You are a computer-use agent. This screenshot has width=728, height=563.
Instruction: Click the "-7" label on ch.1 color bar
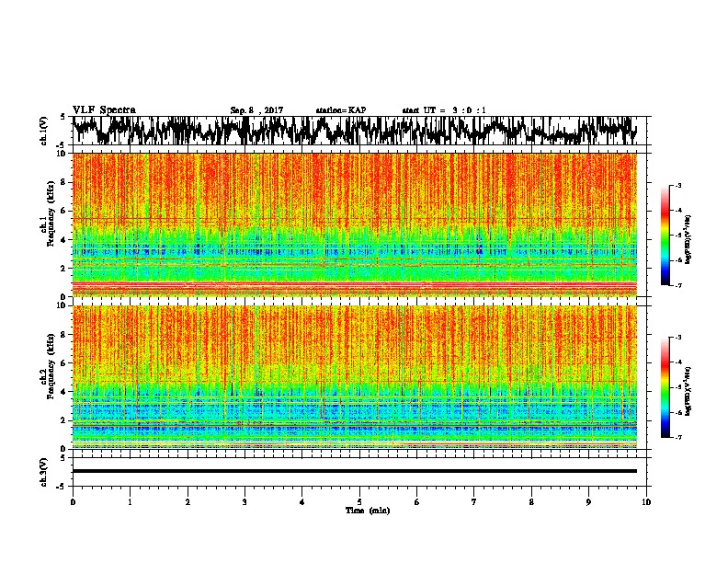678,285
